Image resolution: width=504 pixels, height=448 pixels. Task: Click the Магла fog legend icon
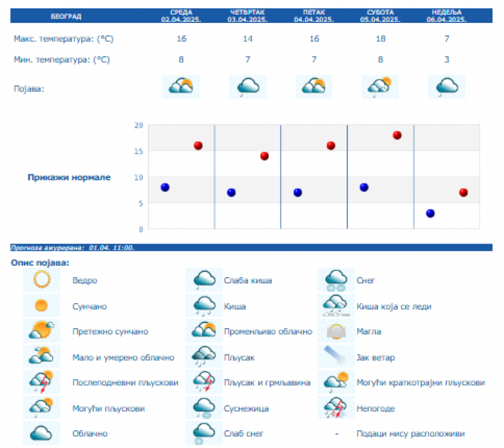(x=336, y=332)
